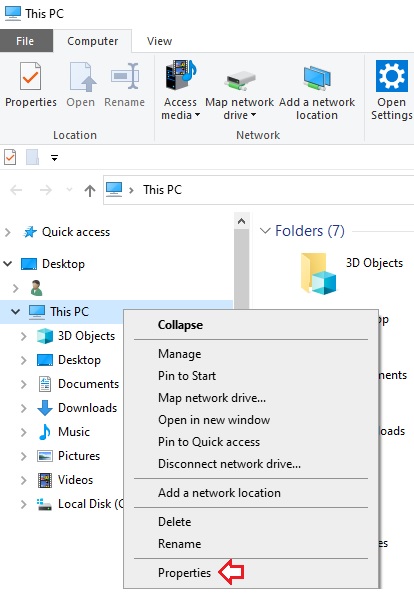Select the 3D Objects folder label
This screenshot has width=414, height=596.
click(374, 263)
